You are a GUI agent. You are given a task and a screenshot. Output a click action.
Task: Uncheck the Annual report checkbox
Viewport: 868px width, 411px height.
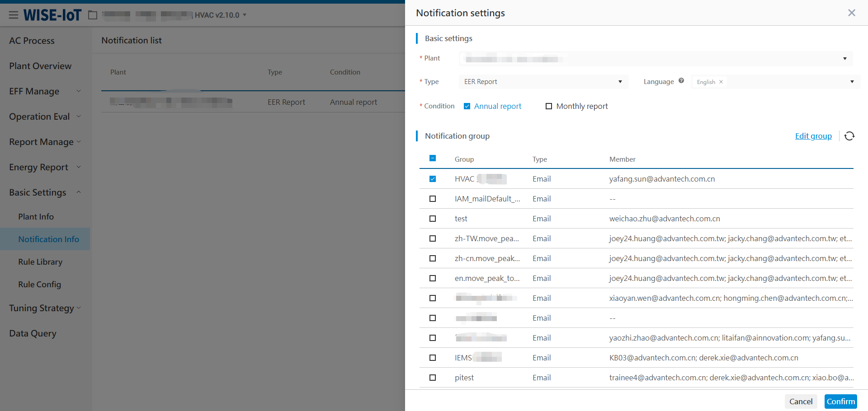(x=467, y=106)
